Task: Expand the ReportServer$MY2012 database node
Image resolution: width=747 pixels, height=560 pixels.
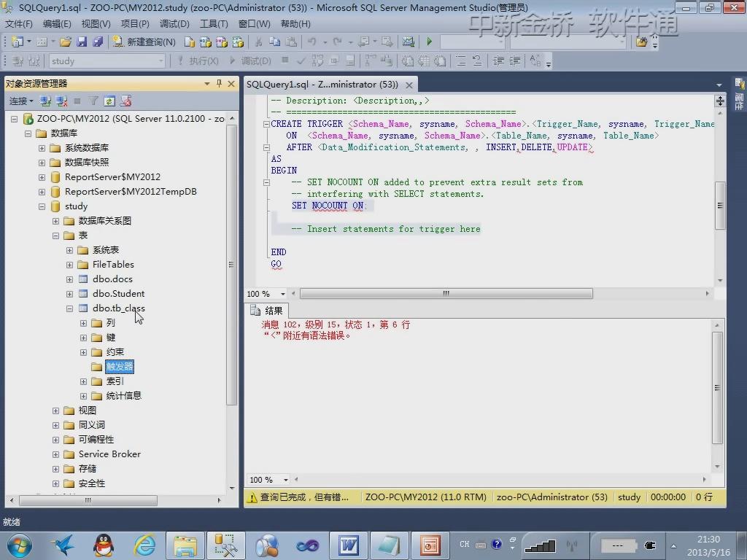Action: pos(42,177)
